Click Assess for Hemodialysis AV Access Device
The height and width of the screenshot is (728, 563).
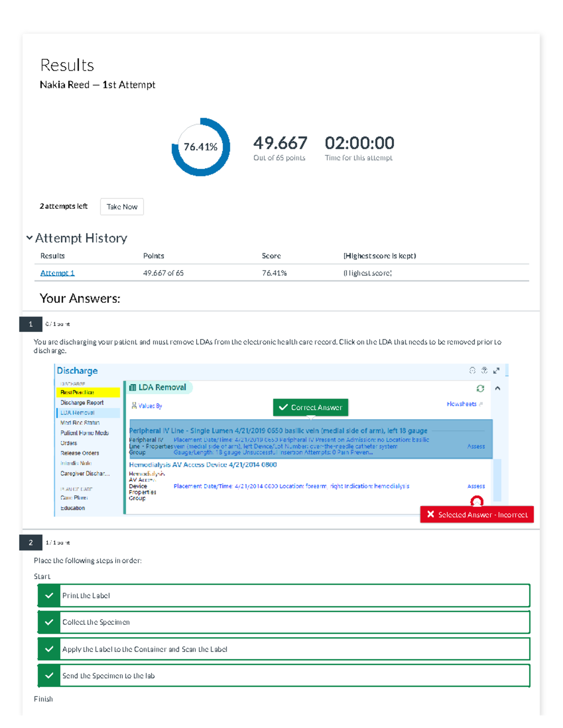[476, 486]
